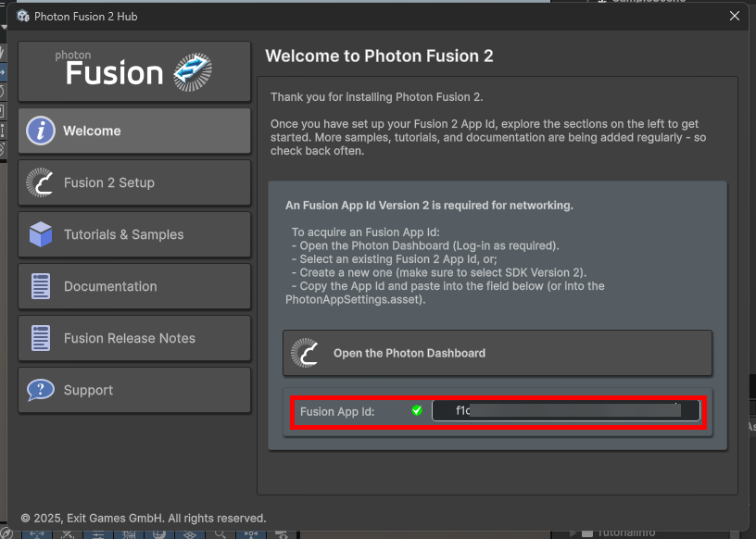Click the Documentation page icon

41,286
